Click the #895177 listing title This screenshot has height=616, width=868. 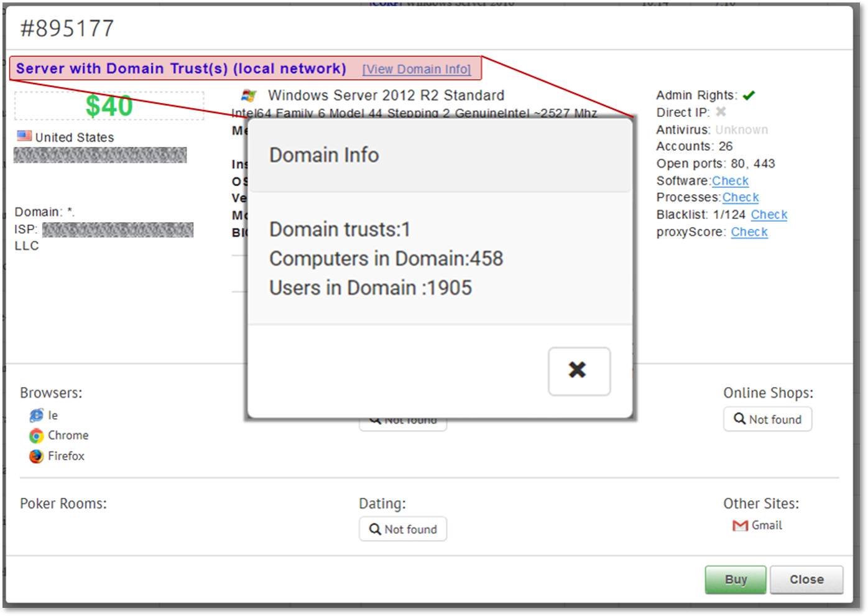point(67,29)
